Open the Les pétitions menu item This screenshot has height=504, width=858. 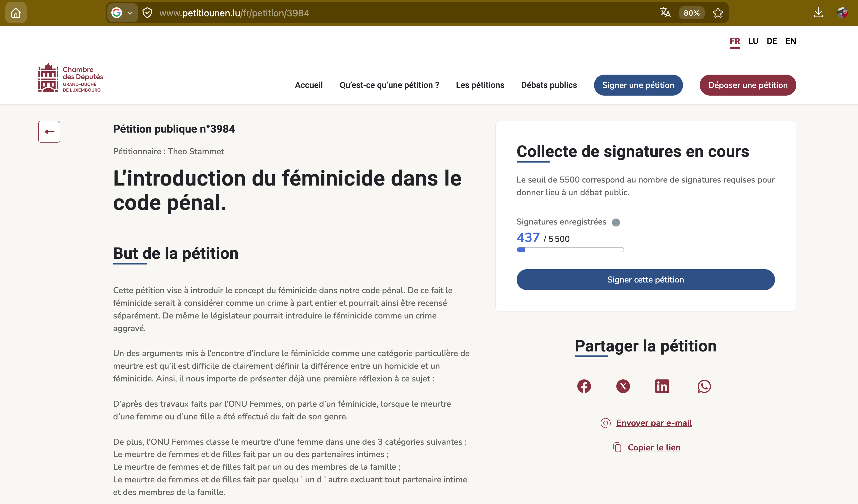480,85
